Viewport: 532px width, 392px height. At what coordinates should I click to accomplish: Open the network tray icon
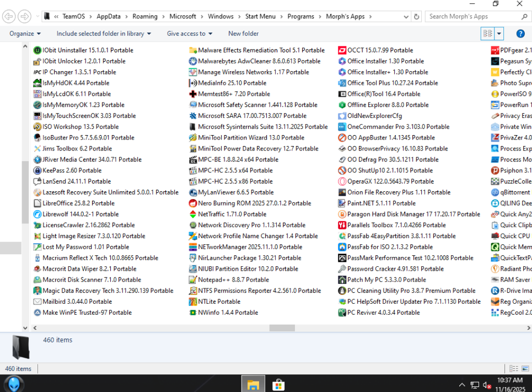[x=474, y=385]
